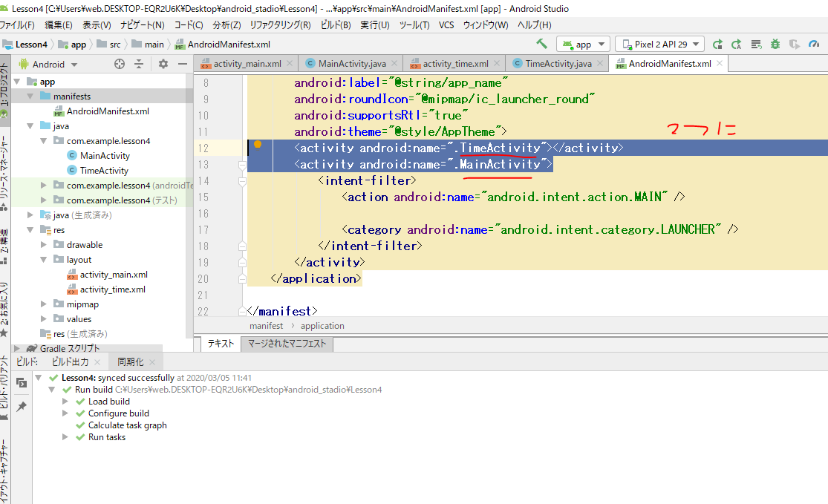The height and width of the screenshot is (504, 828).
Task: Close the 同期化 tab
Action: [x=152, y=362]
